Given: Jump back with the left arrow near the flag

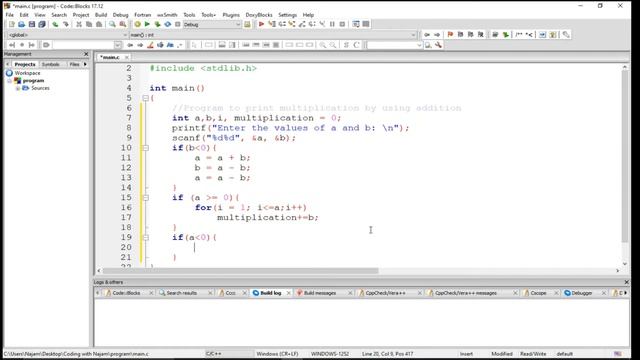Looking at the screenshot, I should [427, 35].
